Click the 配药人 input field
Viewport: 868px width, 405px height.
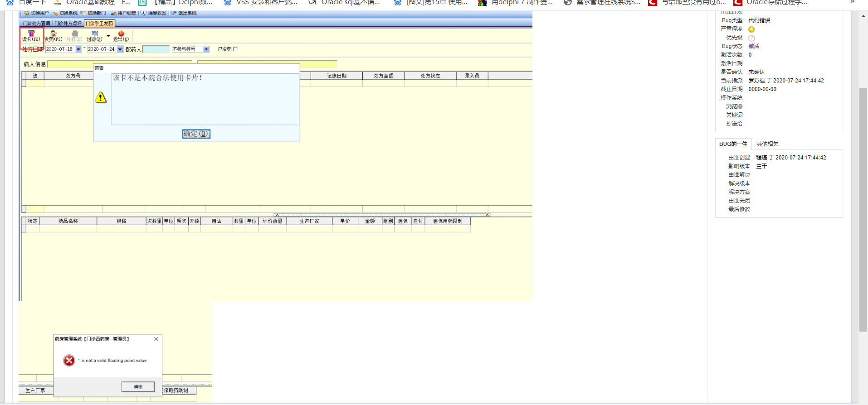[x=156, y=49]
